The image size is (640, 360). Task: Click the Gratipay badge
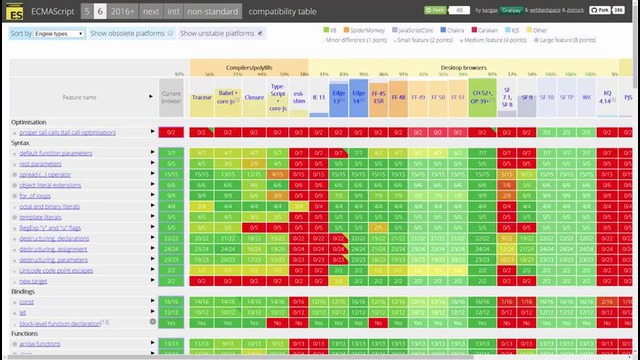511,10
